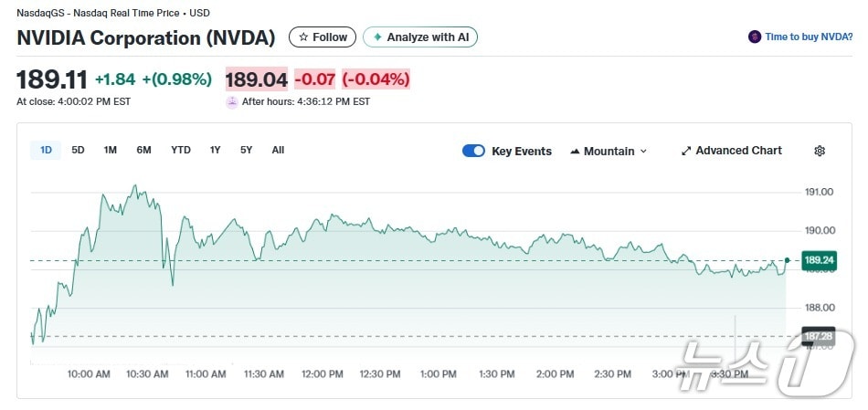
Task: Switch to the 5D time range
Action: [78, 150]
